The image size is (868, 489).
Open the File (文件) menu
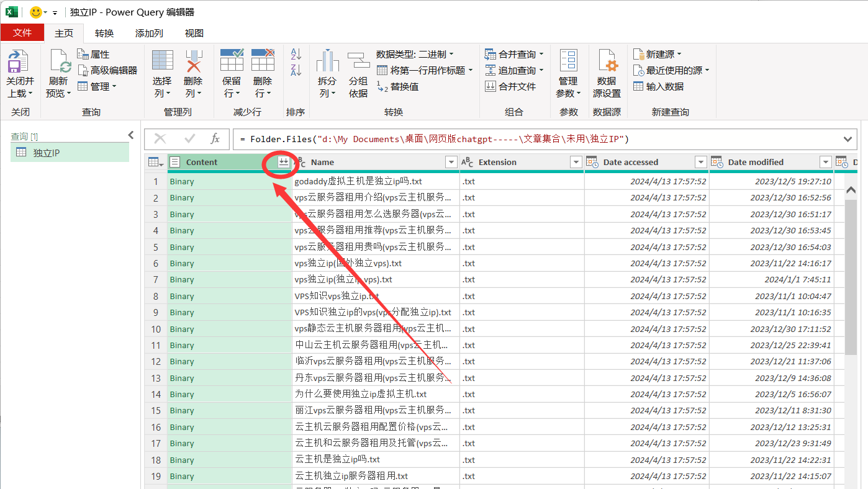tap(22, 33)
